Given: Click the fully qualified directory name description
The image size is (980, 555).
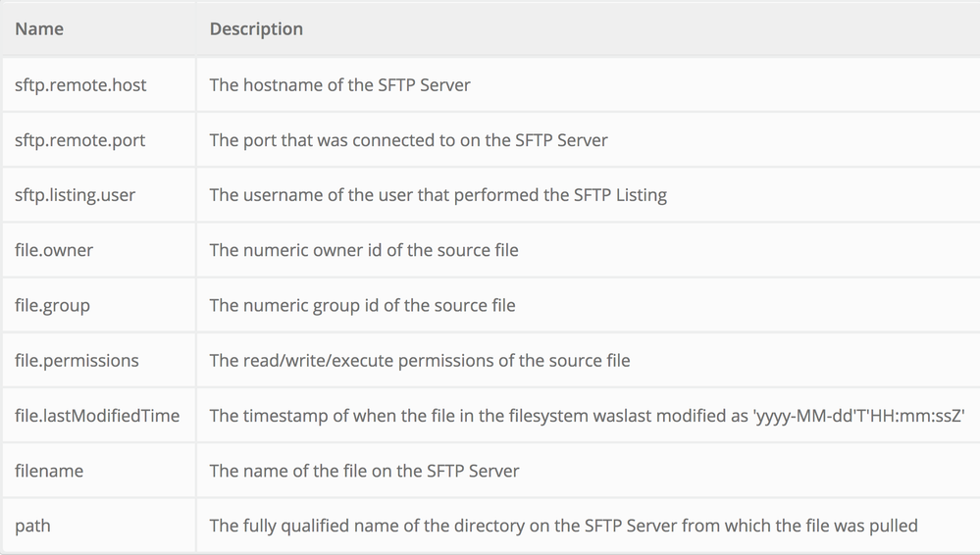Looking at the screenshot, I should (563, 526).
